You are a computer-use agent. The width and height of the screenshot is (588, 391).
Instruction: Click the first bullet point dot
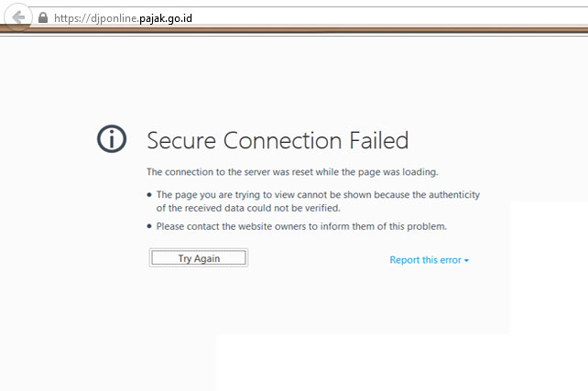[x=149, y=194]
